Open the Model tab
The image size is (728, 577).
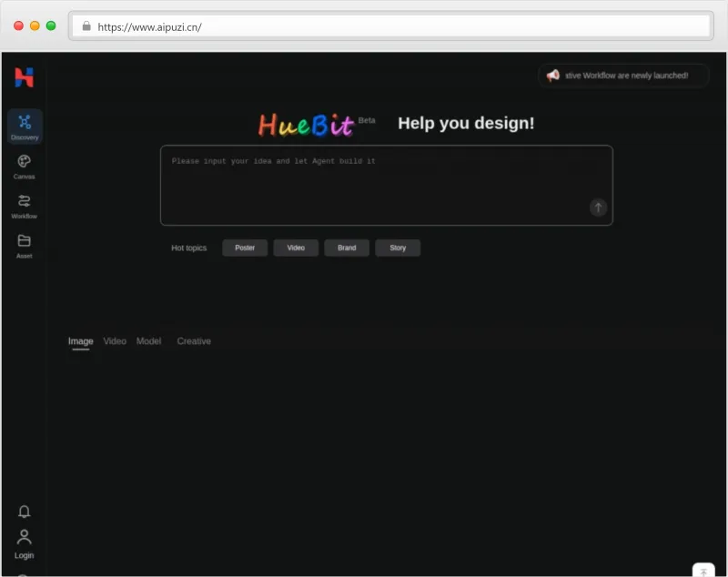point(148,340)
